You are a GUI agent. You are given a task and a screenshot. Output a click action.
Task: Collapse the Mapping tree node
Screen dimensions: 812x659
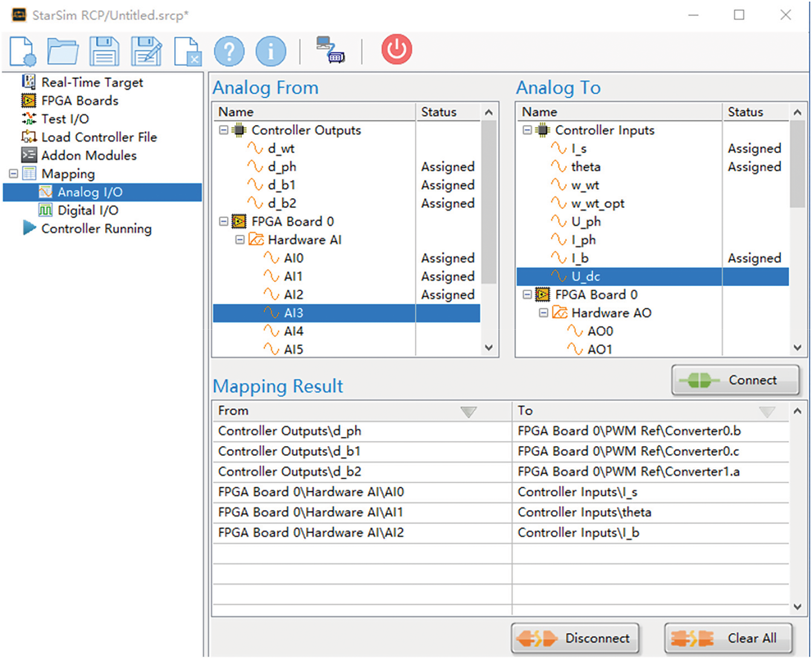coord(14,174)
